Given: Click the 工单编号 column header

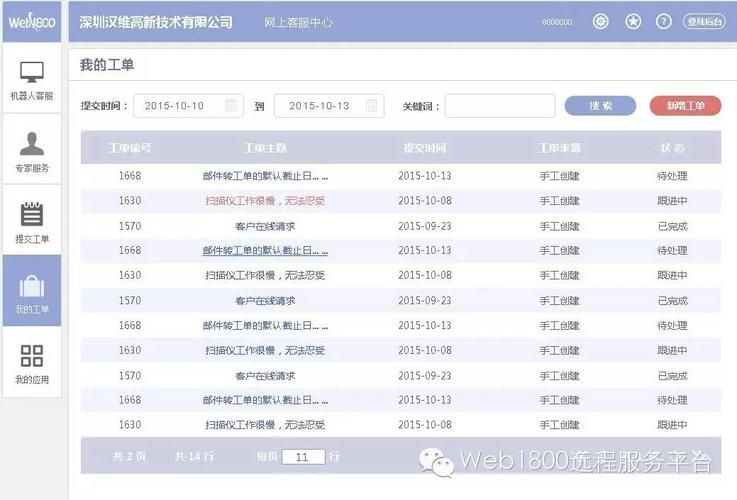Looking at the screenshot, I should coord(130,148).
